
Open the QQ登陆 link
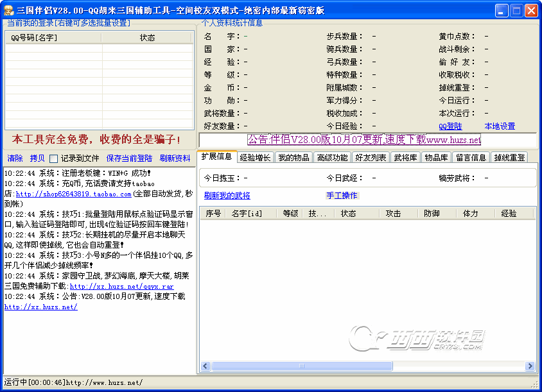(x=450, y=126)
